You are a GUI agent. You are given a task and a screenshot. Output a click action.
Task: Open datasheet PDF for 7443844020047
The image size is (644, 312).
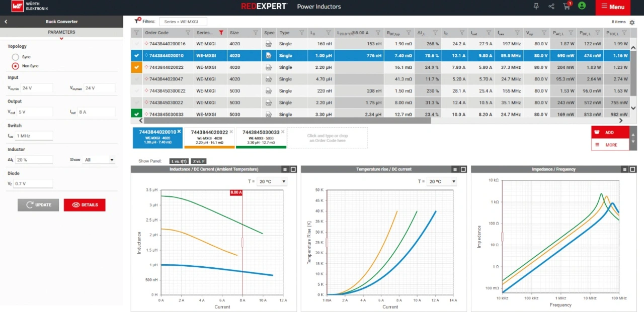[x=269, y=79]
